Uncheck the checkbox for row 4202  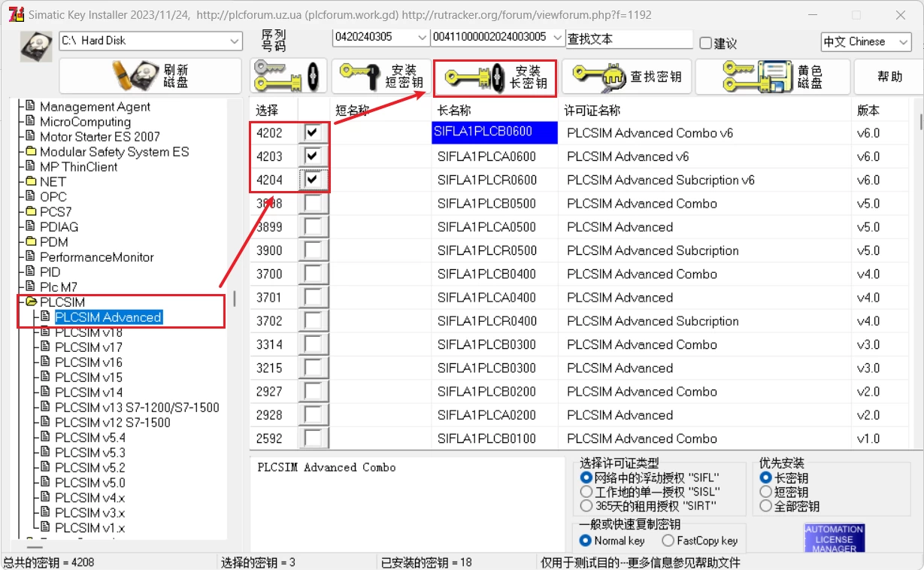[x=313, y=132]
